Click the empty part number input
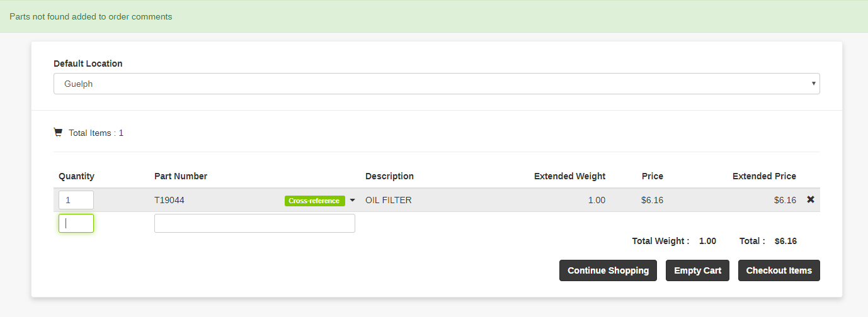Image resolution: width=868 pixels, height=317 pixels. click(254, 223)
